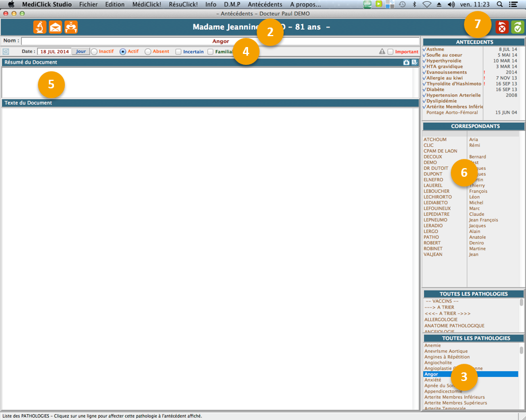Click the camera icon in Résumé header
This screenshot has height=420, width=526.
tap(407, 62)
